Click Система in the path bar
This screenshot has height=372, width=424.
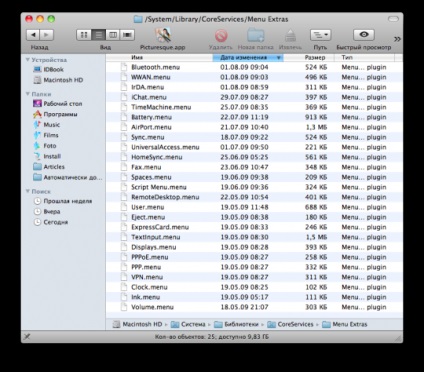tap(188, 324)
